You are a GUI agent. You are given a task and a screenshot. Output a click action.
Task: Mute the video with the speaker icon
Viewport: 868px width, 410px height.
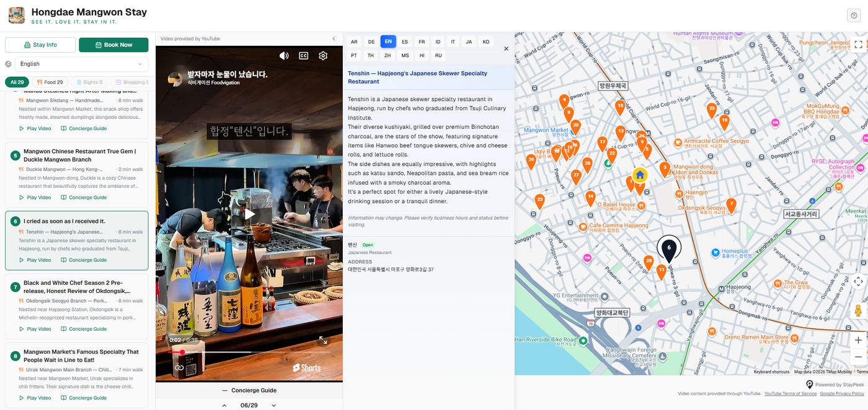[x=284, y=56]
